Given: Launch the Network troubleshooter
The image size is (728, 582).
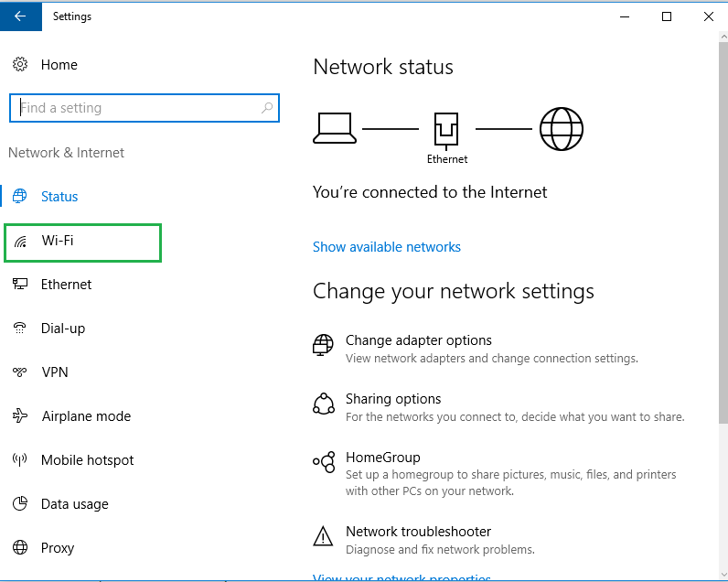Looking at the screenshot, I should tap(418, 532).
